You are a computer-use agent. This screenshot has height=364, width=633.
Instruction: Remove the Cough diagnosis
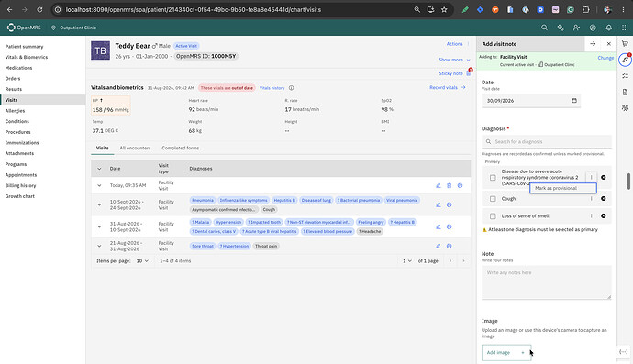click(x=603, y=199)
